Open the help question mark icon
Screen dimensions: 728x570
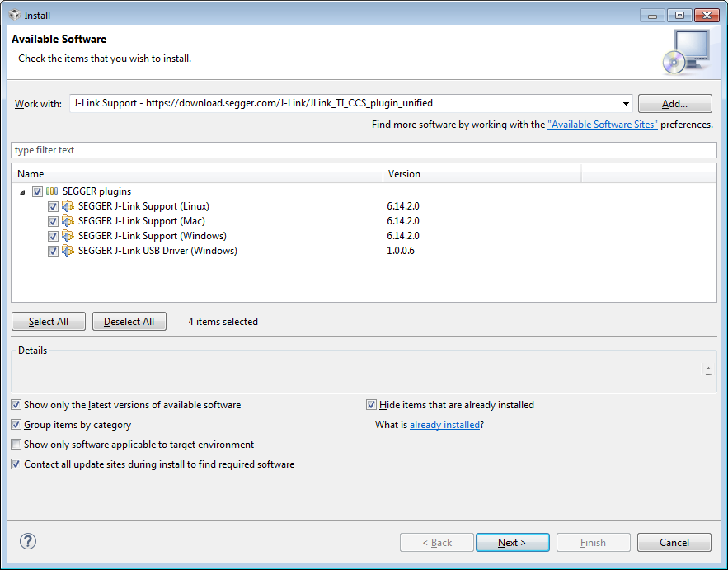(x=28, y=541)
